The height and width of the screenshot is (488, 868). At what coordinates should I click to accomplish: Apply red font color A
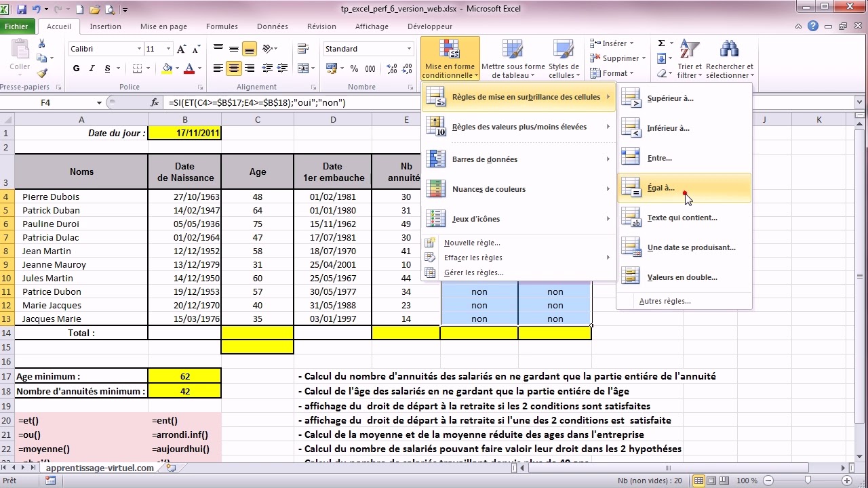pos(190,68)
